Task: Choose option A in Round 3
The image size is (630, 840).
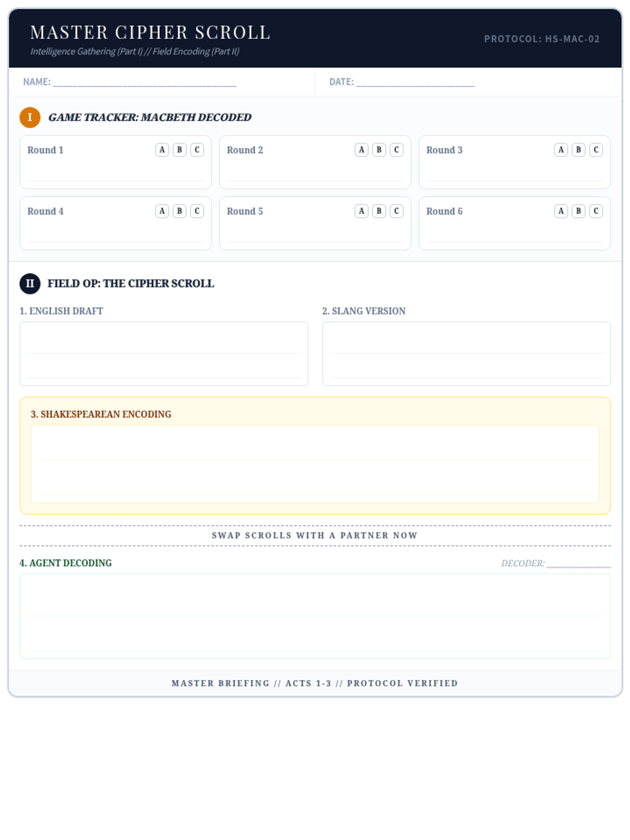Action: coord(561,150)
